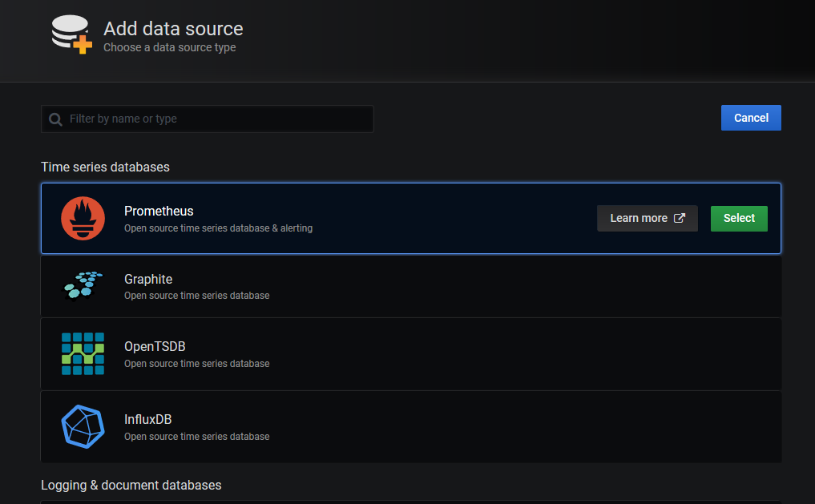Cancel adding a data source

(x=751, y=118)
